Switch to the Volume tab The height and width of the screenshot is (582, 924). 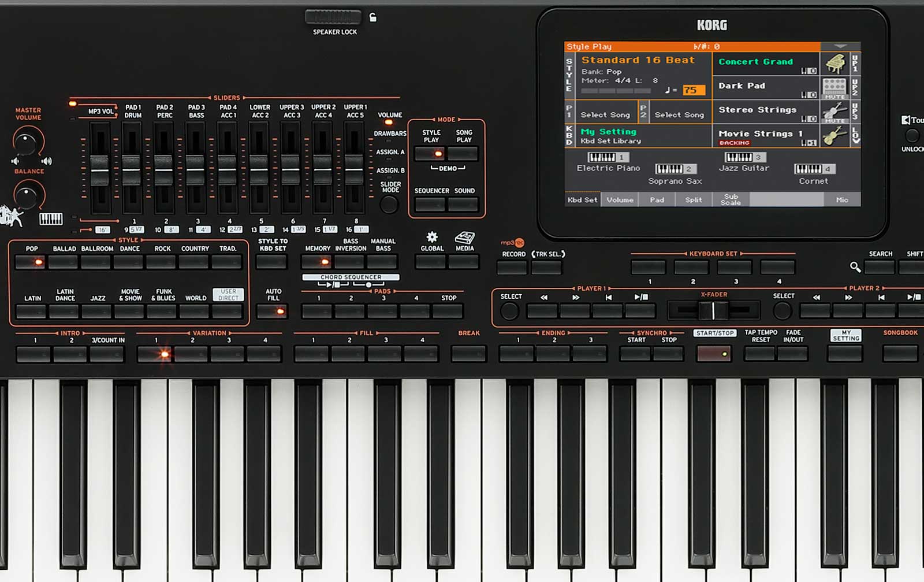click(x=620, y=199)
